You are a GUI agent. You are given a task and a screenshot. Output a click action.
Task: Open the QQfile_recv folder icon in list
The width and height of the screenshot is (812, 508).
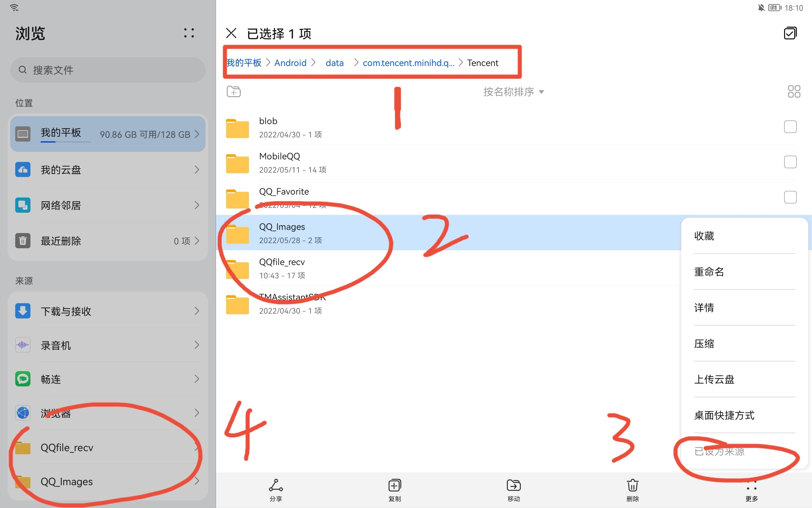[237, 269]
